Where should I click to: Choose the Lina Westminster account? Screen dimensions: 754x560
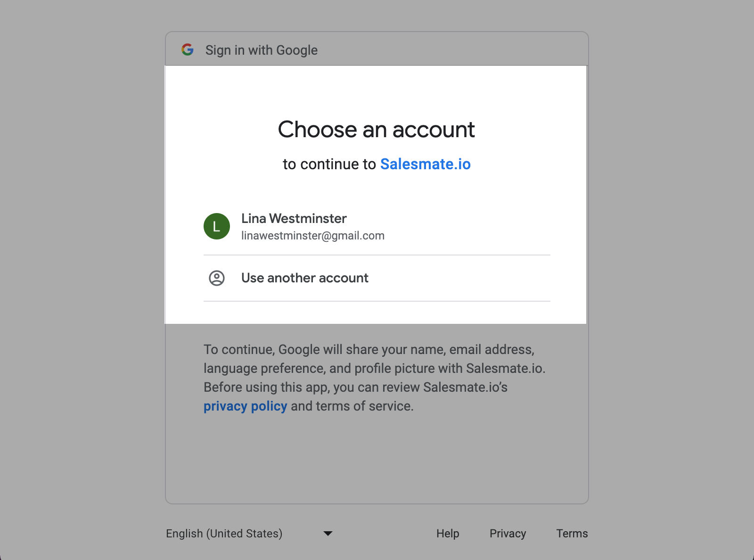pyautogui.click(x=377, y=227)
